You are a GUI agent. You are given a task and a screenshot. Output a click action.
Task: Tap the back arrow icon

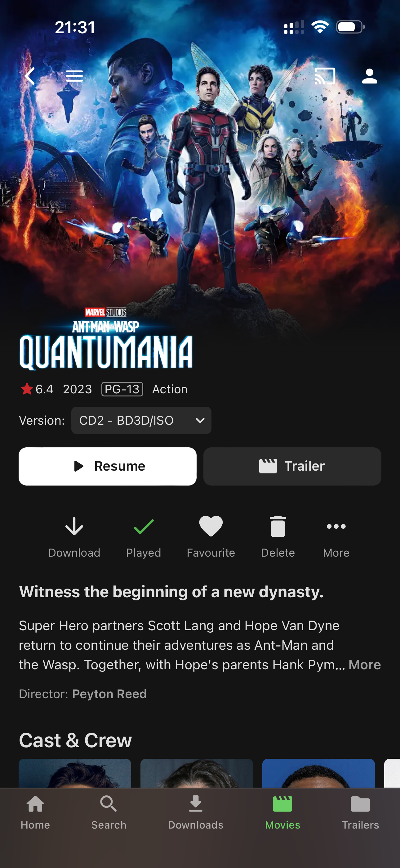[30, 76]
